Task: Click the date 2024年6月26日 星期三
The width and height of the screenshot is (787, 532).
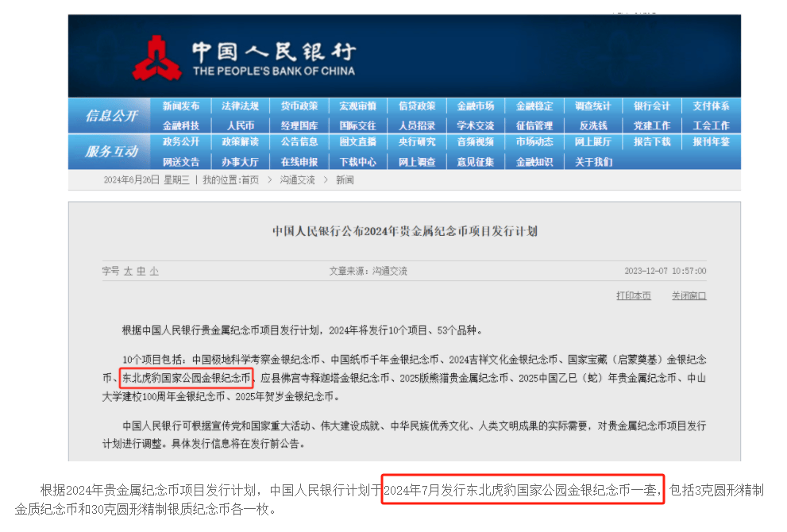Action: point(147,180)
